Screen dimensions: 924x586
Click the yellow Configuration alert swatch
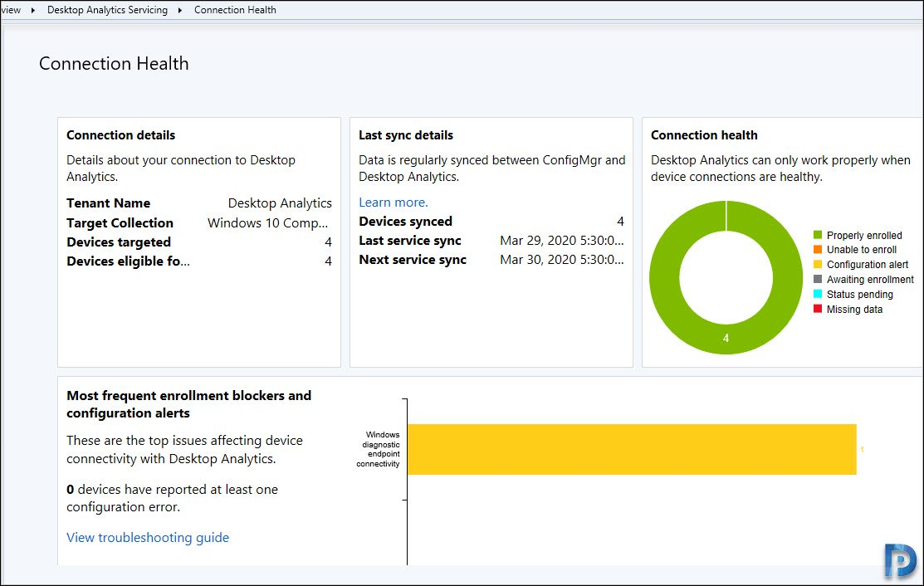(x=818, y=265)
